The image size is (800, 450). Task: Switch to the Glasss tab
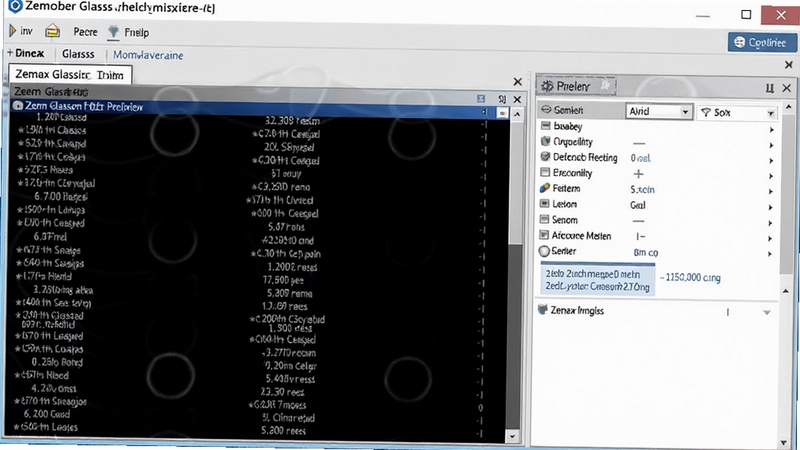78,54
